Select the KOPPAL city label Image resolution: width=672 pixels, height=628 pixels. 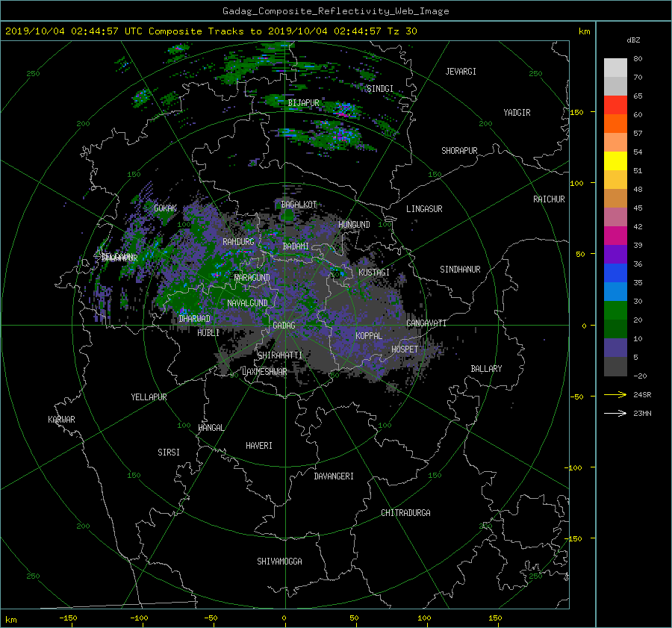[x=369, y=335]
